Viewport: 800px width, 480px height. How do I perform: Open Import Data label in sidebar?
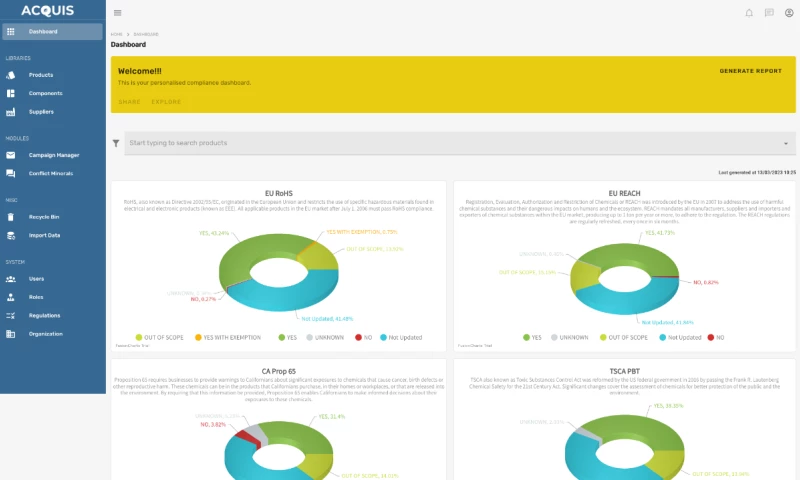tap(44, 235)
